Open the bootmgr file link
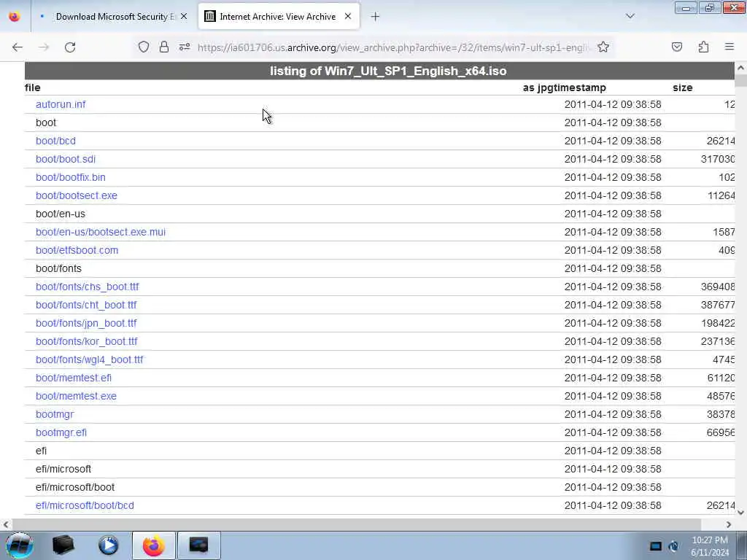747x560 pixels. (55, 414)
